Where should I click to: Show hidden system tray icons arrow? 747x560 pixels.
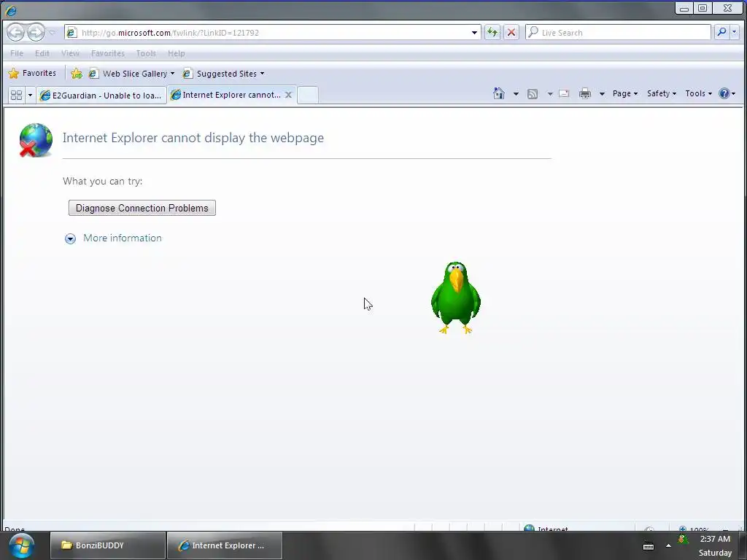click(x=668, y=545)
